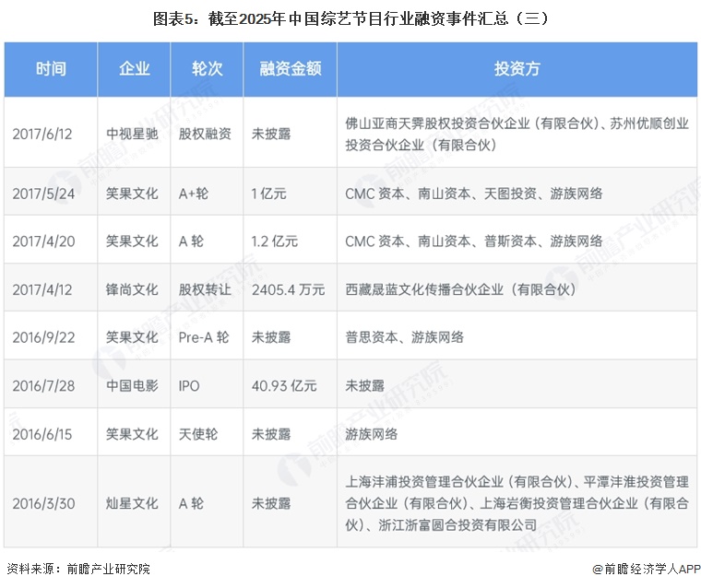Click the 股权融资 round cell
Viewport: 701px width, 588px height.
205,134
